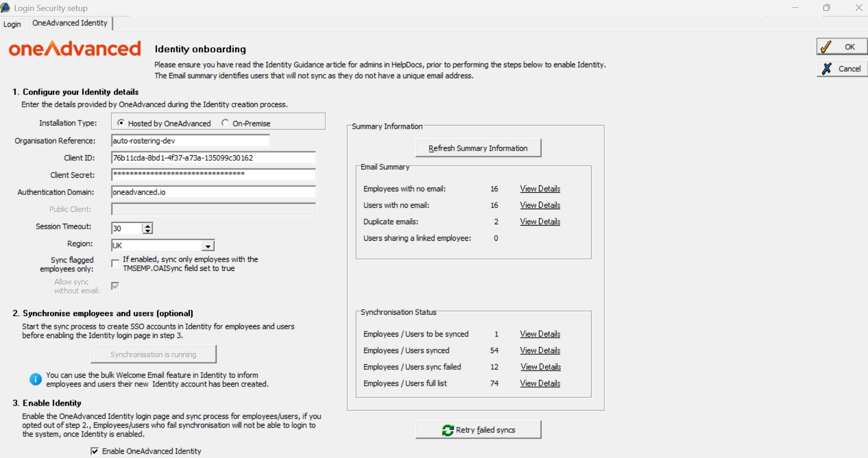Increase Session Timeout with up arrow

[148, 225]
